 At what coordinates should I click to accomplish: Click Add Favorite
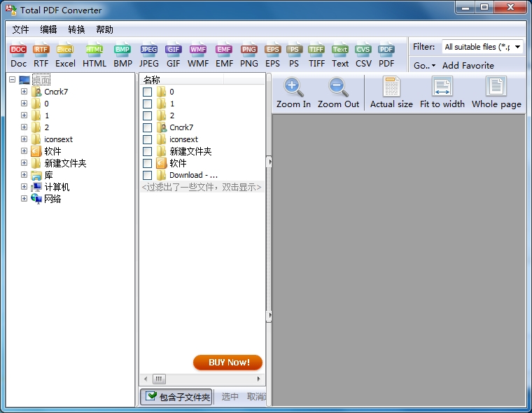tap(468, 66)
